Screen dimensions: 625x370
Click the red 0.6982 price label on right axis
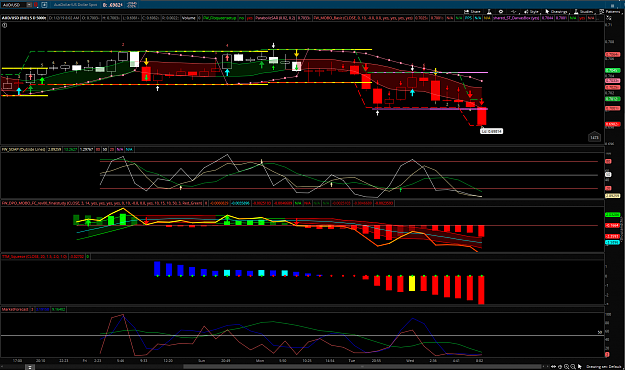click(x=613, y=124)
